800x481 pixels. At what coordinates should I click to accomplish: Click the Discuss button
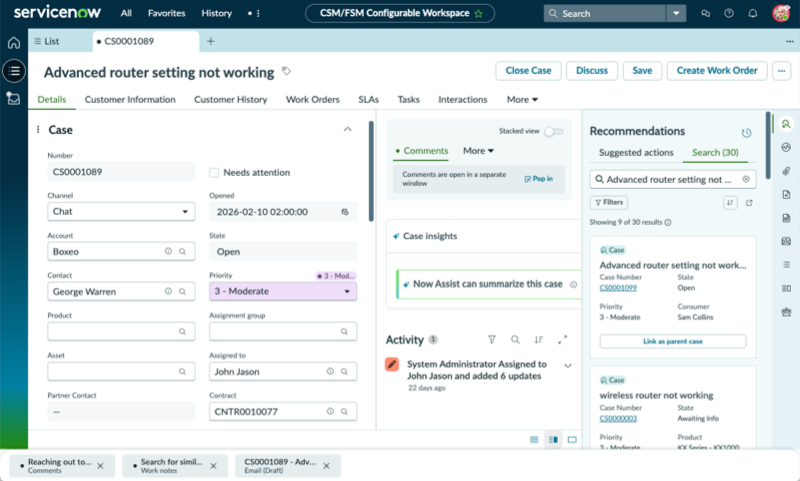592,71
